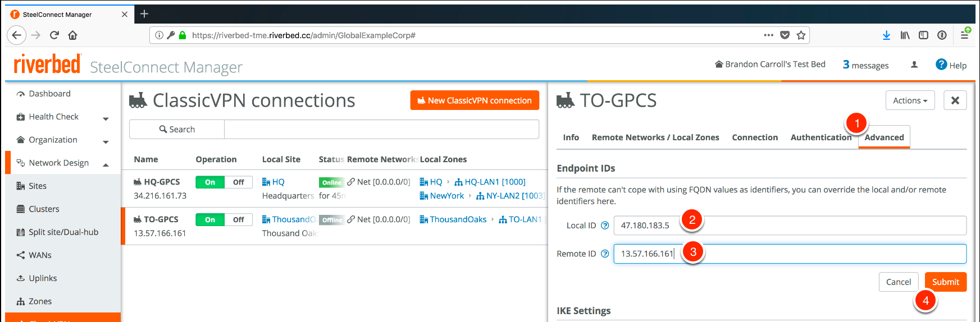This screenshot has width=980, height=322.
Task: Cancel the endpoint ID changes
Action: [x=899, y=282]
